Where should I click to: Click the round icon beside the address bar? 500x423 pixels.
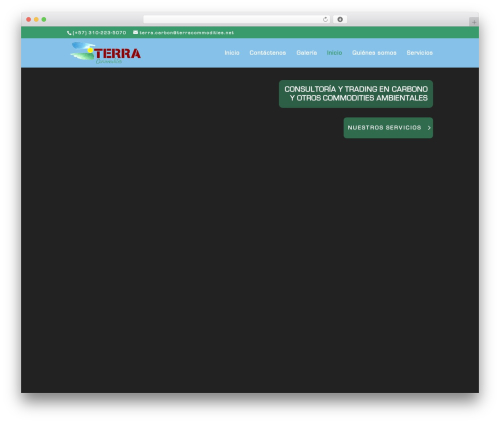340,19
